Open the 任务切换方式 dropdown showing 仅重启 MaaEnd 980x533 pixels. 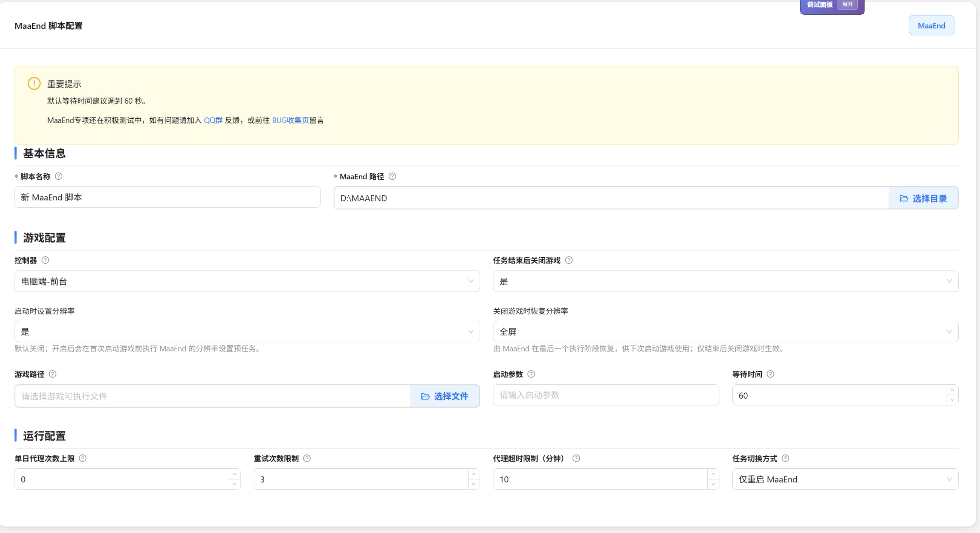coord(845,479)
